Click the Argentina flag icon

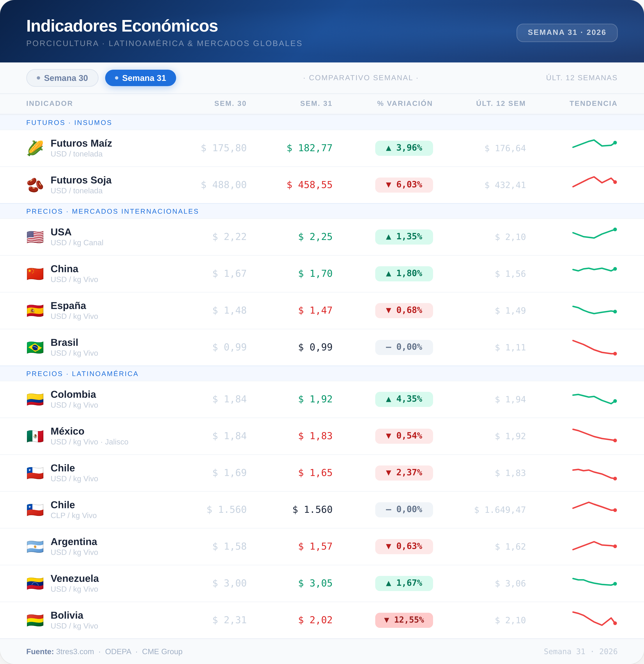[x=35, y=547]
